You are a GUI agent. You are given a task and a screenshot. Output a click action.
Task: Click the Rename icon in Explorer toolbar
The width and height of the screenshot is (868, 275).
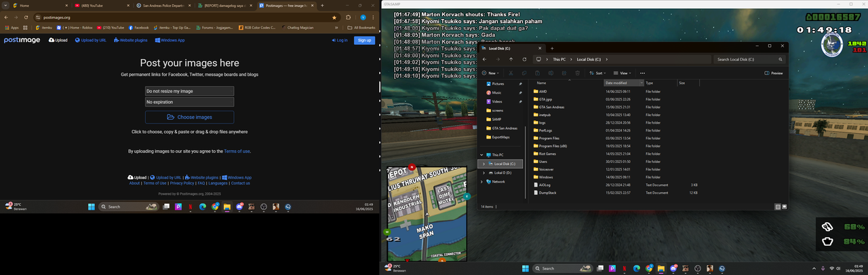pos(550,73)
